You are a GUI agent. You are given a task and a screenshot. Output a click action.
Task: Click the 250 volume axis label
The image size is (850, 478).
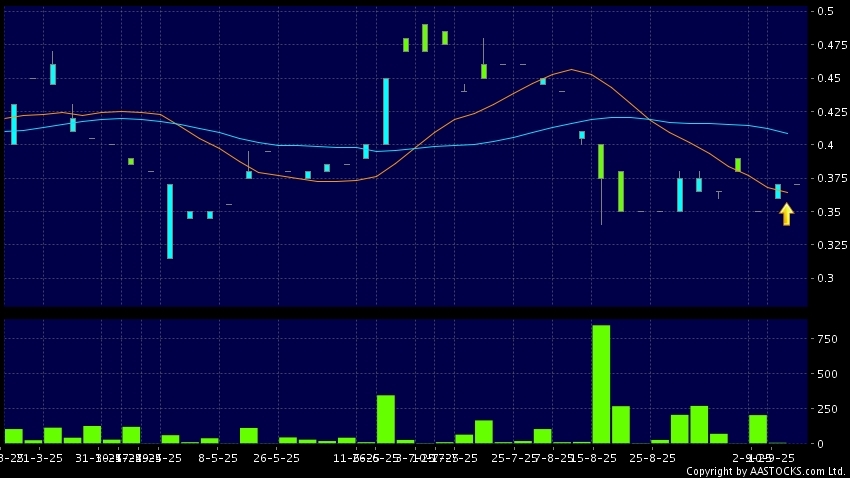(827, 409)
